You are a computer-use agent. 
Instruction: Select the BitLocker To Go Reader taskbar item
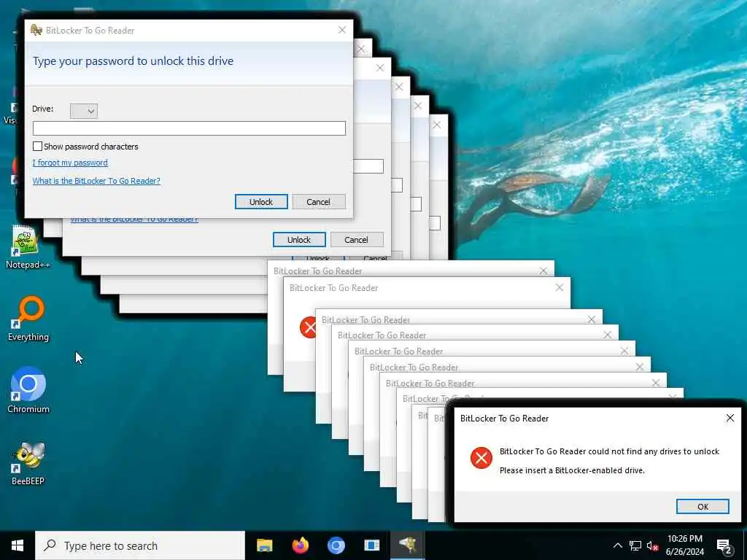point(408,545)
